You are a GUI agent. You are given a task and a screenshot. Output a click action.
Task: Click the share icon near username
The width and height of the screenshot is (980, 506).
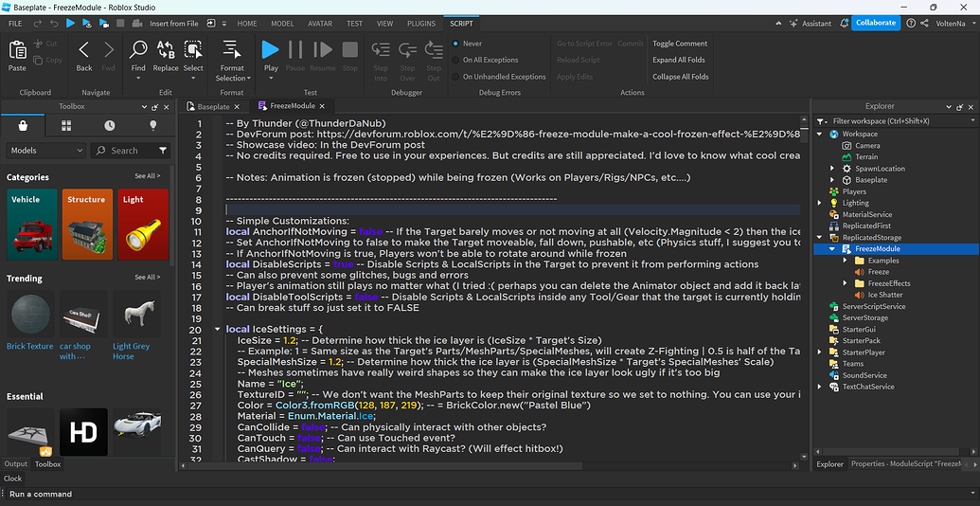(924, 23)
